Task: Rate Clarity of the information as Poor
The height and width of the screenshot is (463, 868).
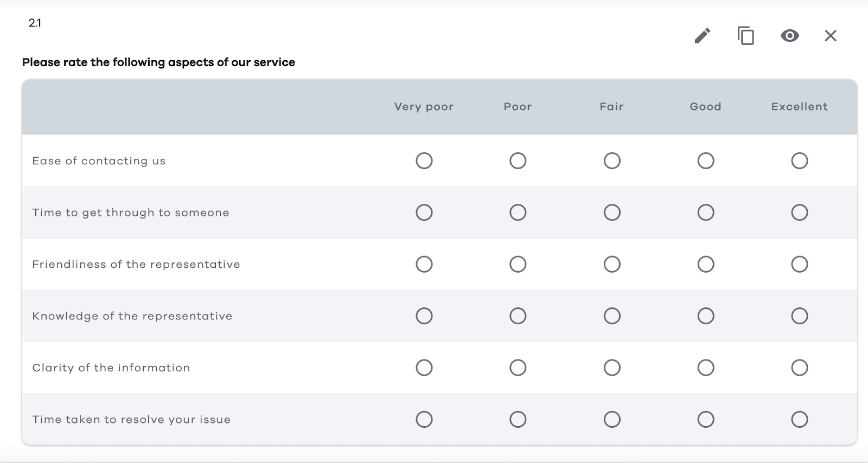Action: click(518, 368)
